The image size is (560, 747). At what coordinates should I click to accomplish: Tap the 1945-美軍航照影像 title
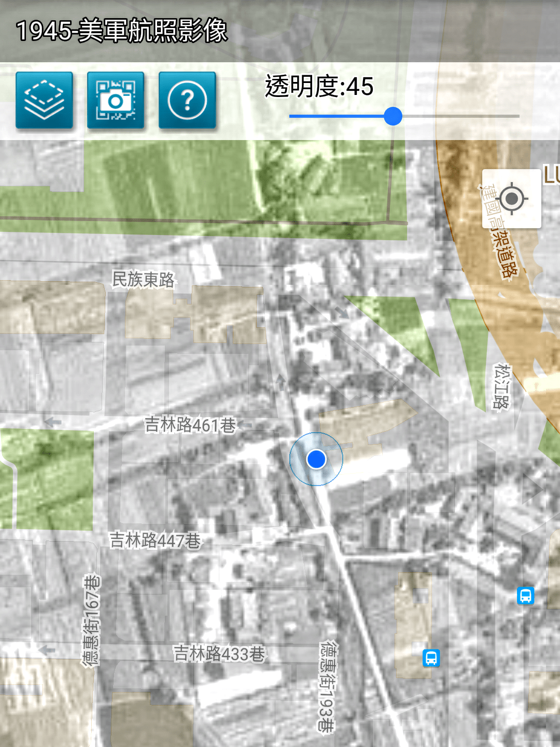122,31
